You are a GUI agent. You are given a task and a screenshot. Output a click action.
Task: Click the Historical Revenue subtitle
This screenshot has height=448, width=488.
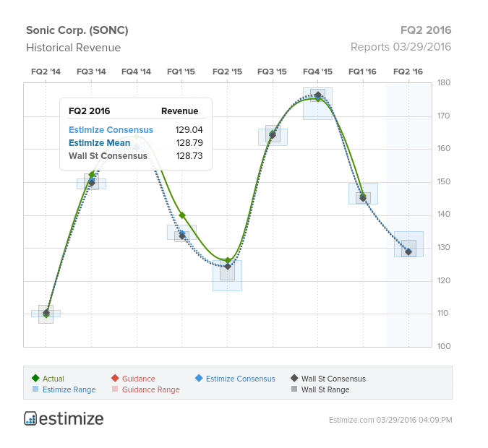74,48
